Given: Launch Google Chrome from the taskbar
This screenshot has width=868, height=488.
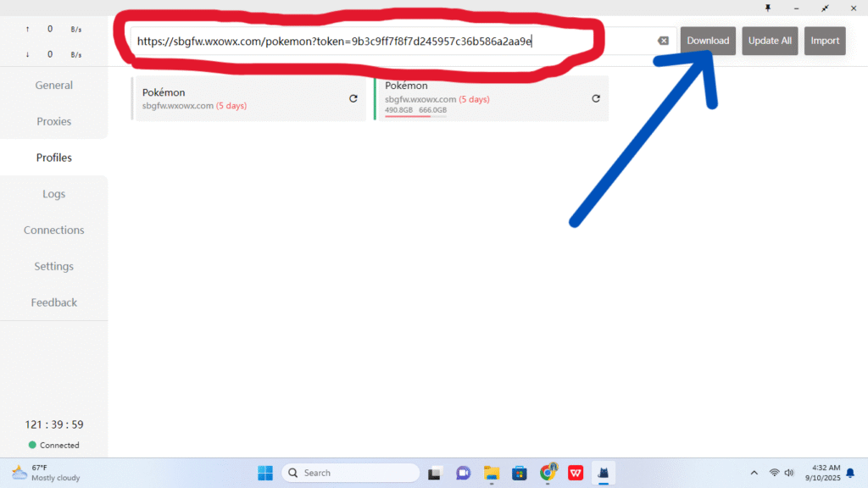Looking at the screenshot, I should 548,473.
